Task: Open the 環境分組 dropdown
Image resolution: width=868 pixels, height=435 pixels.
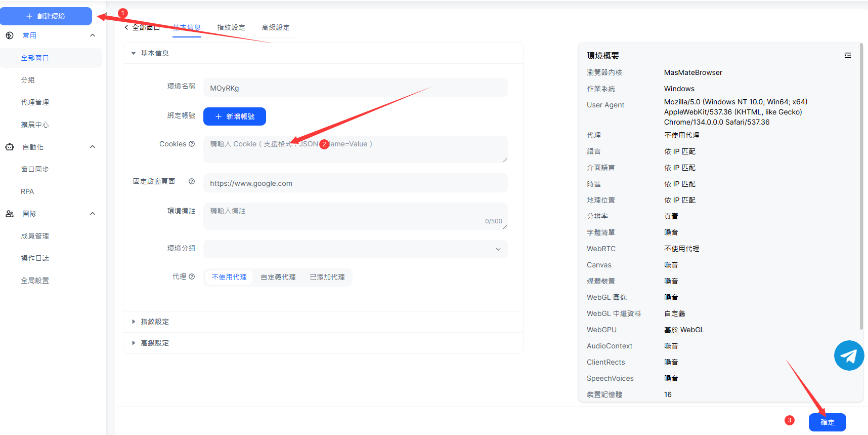Action: click(355, 249)
